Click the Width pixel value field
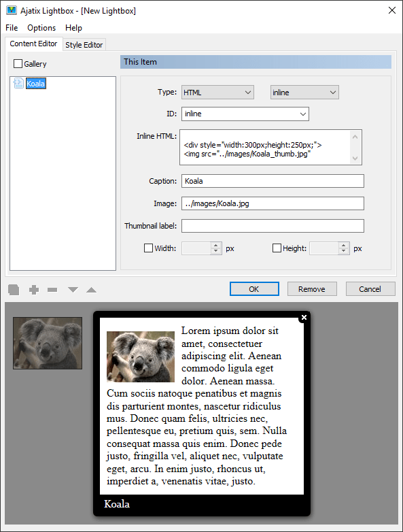The width and height of the screenshot is (403, 532). pyautogui.click(x=196, y=248)
